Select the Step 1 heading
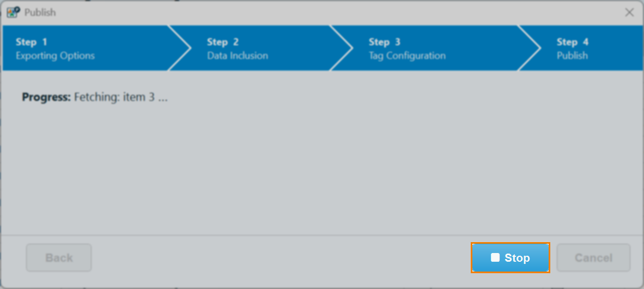The height and width of the screenshot is (289, 644). coord(32,42)
